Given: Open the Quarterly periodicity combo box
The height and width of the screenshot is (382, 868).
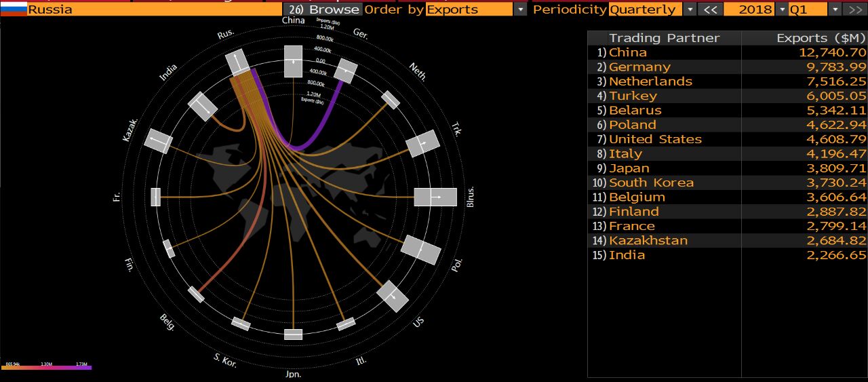Looking at the screenshot, I should click(645, 9).
